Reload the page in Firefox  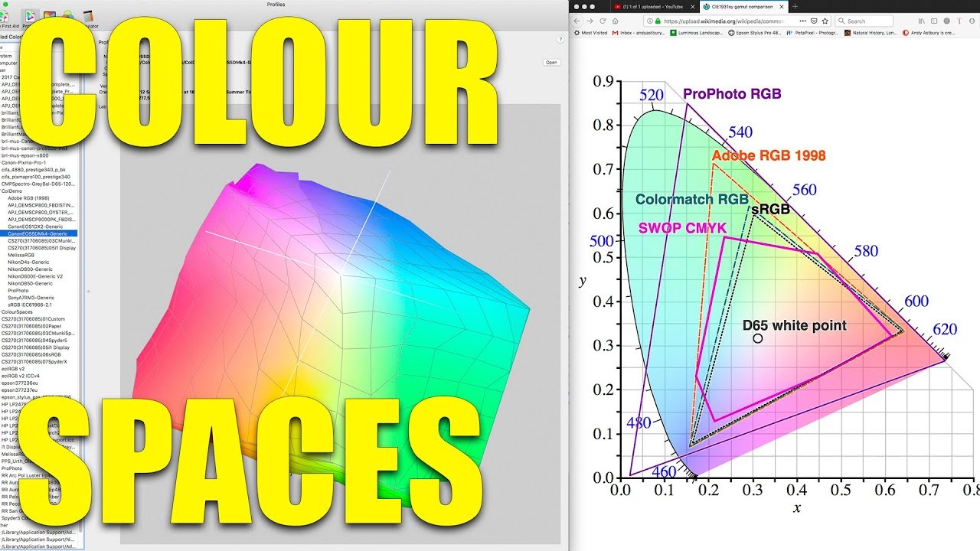603,21
